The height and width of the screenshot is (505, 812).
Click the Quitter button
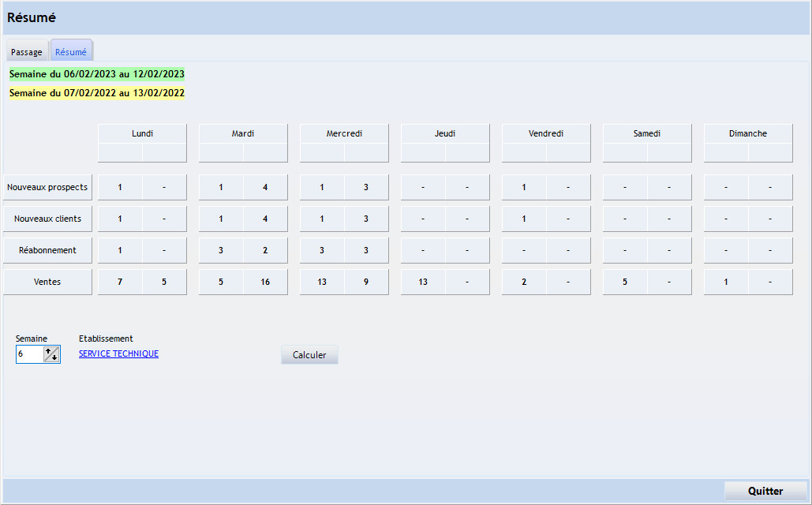(764, 491)
